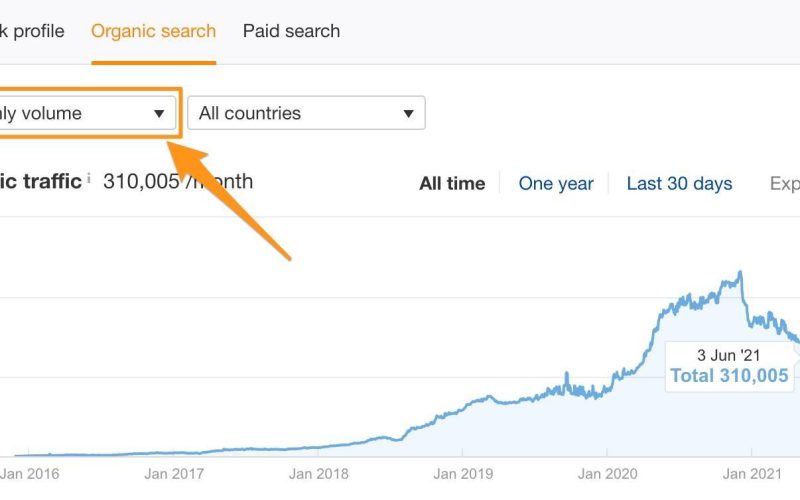The image size is (800, 500).
Task: Show the One year range
Action: (556, 183)
